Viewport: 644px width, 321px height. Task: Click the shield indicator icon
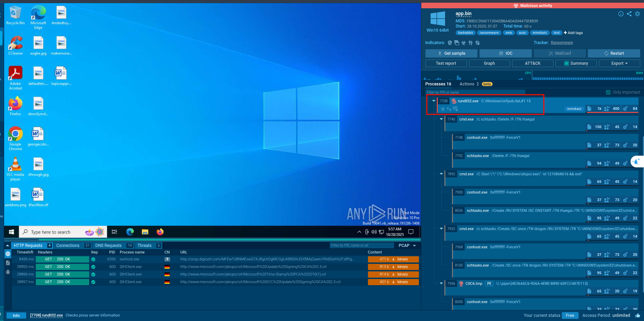[450, 43]
